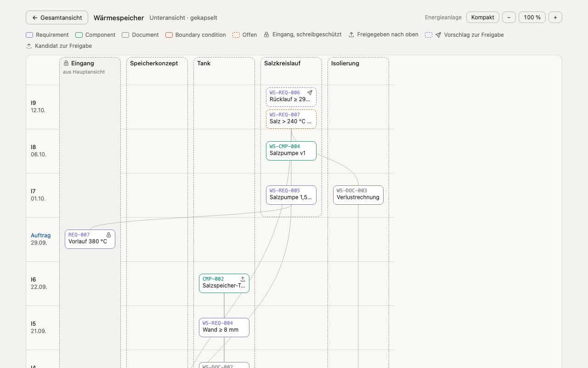Increase zoom with the plus button
Image resolution: width=588 pixels, height=368 pixels.
[555, 17]
